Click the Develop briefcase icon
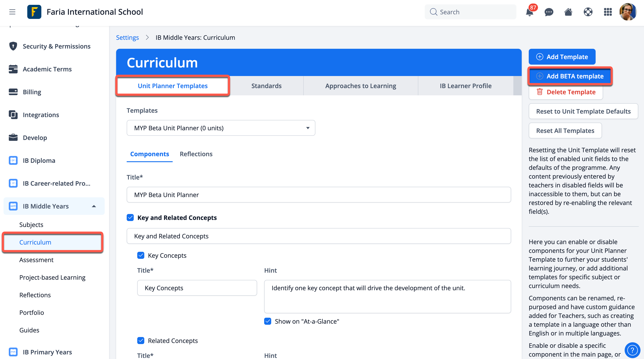This screenshot has width=644, height=359. coord(13,137)
